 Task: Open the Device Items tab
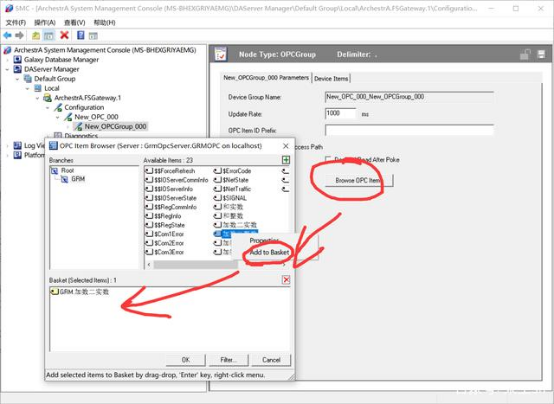(331, 78)
